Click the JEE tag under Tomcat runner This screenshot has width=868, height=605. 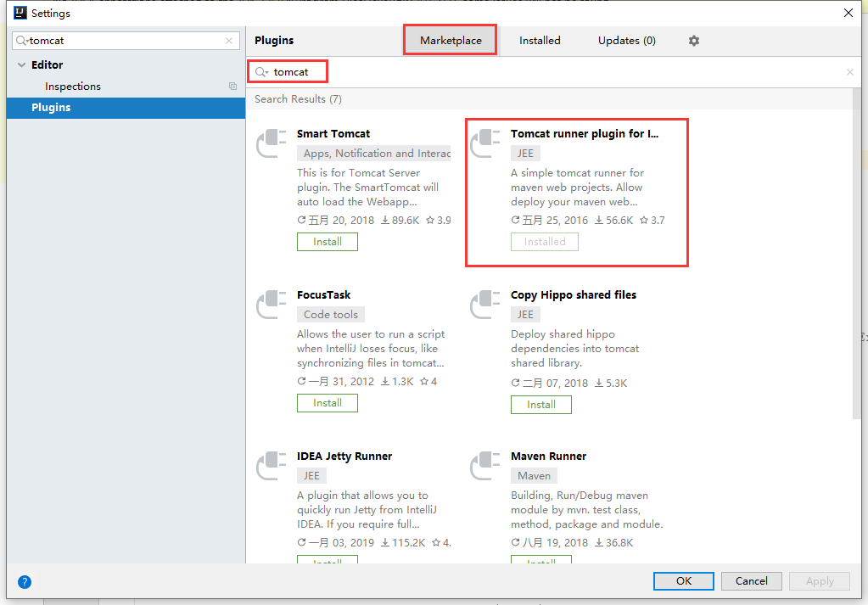click(x=525, y=153)
